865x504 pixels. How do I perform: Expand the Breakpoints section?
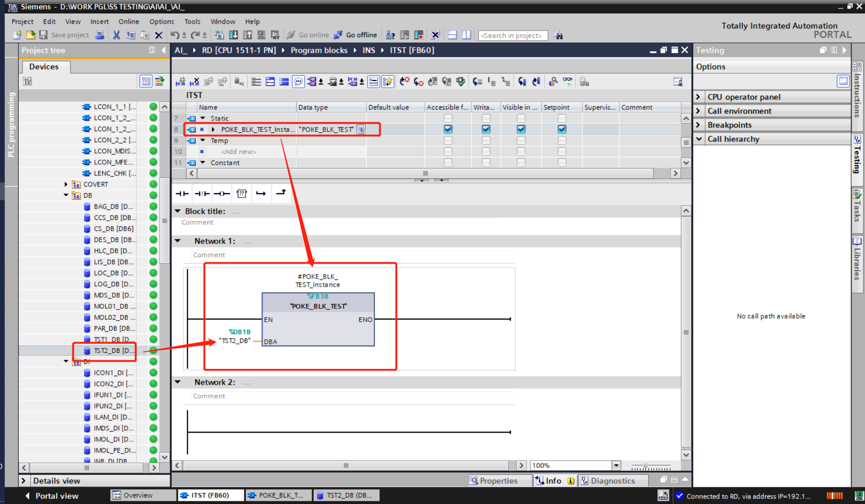[x=699, y=125]
